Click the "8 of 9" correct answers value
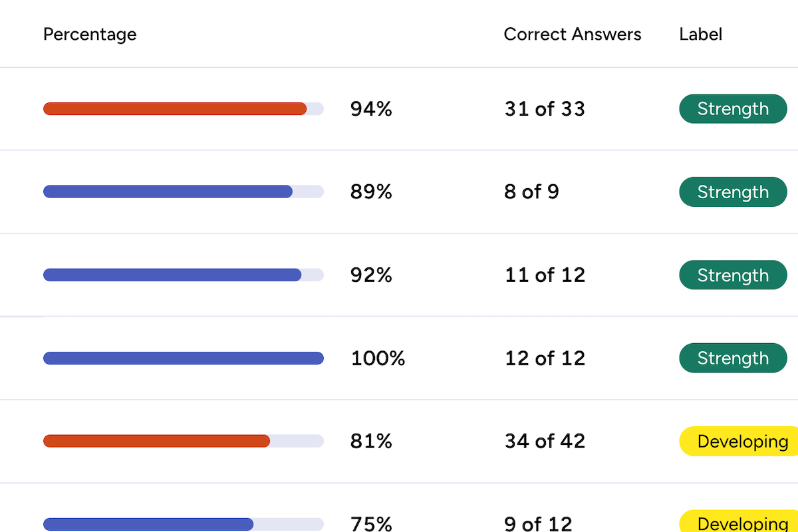The image size is (798, 532). [531, 192]
